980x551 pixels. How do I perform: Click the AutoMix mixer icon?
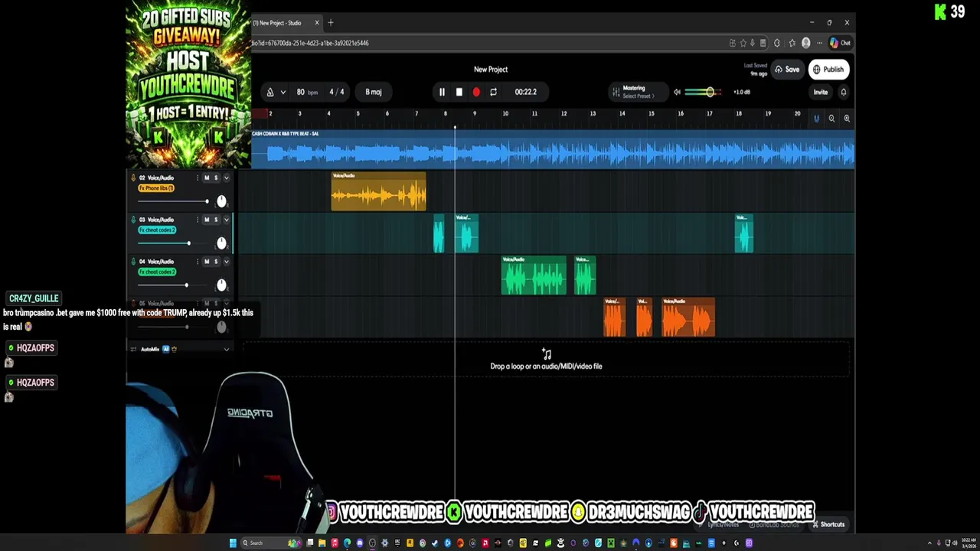pyautogui.click(x=133, y=349)
